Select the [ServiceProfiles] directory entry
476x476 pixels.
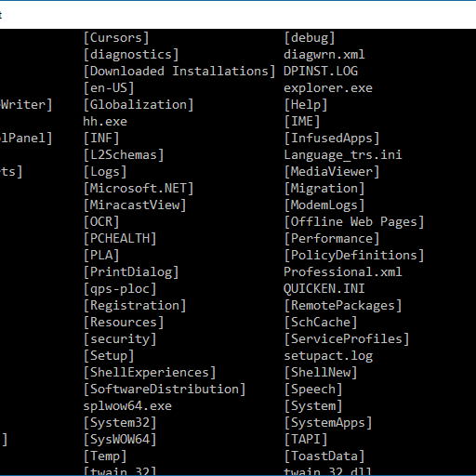347,339
